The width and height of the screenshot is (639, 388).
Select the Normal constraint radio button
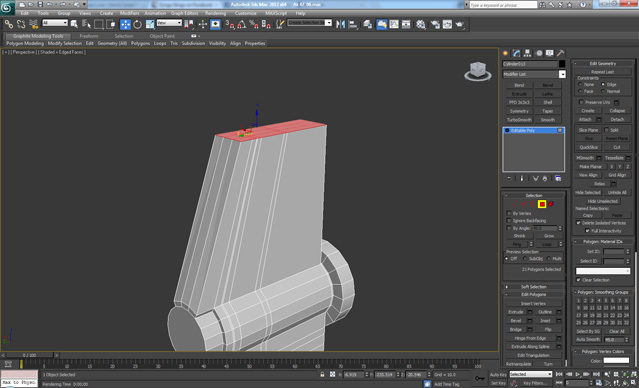(x=603, y=91)
